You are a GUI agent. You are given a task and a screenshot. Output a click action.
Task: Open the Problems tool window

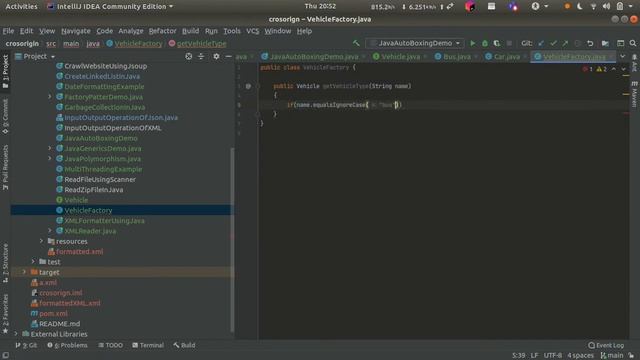pos(67,345)
